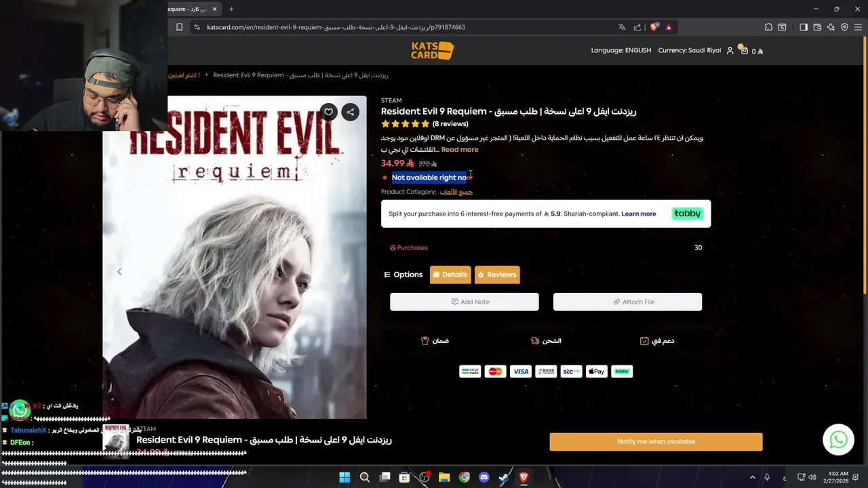
Task: Click the site info icon beside the URL
Action: 197,27
